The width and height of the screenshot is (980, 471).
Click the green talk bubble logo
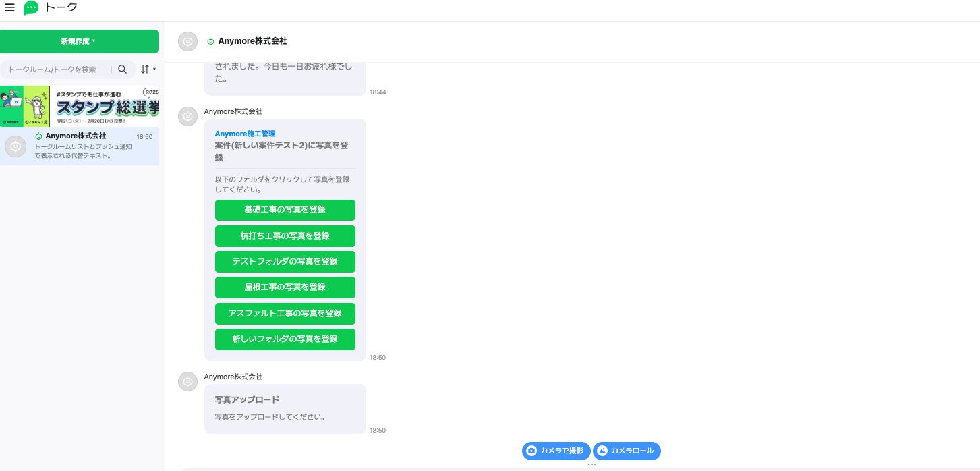[31, 8]
